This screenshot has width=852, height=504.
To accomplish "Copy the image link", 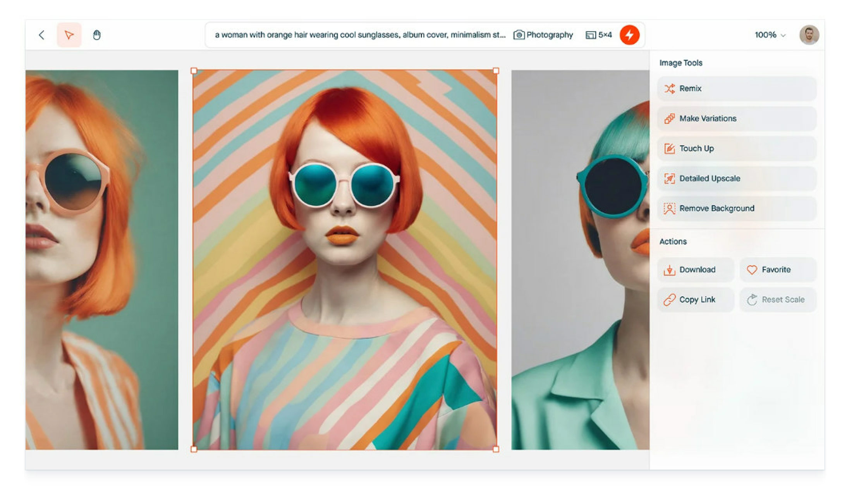I will [696, 300].
